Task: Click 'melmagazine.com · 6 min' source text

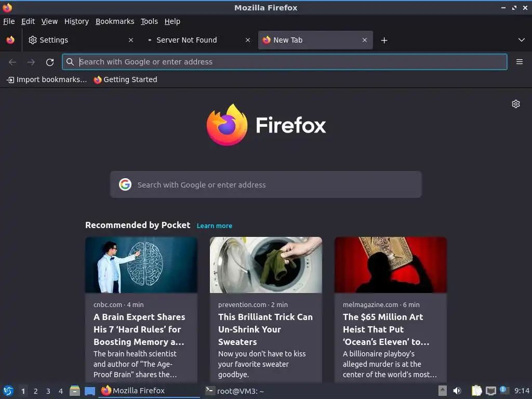Action: (381, 304)
